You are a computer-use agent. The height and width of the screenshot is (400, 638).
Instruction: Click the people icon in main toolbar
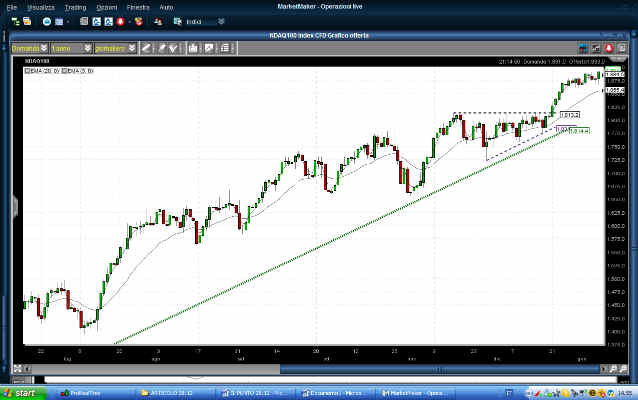point(158,21)
